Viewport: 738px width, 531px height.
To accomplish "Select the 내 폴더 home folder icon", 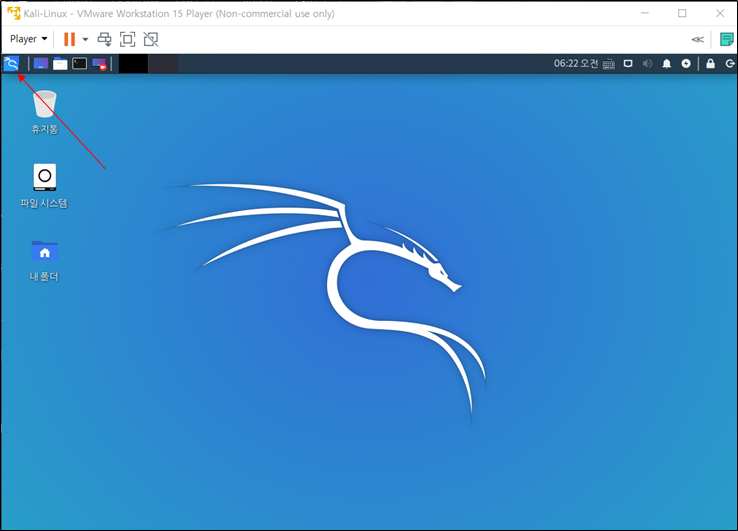I will coord(44,260).
